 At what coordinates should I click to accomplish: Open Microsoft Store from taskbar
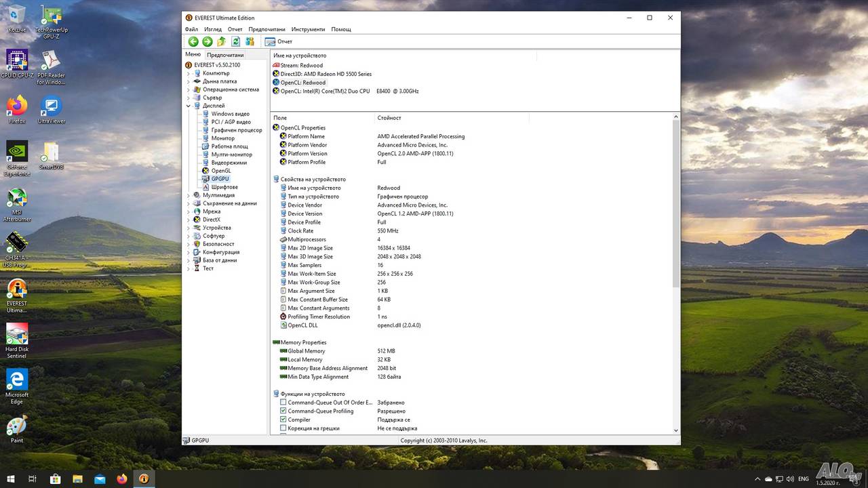click(55, 479)
